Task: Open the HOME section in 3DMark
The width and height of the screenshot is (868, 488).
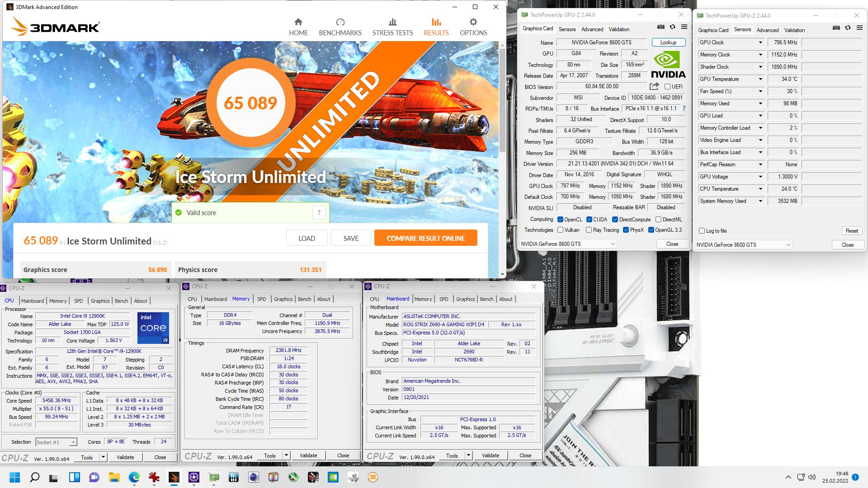Action: 298,27
